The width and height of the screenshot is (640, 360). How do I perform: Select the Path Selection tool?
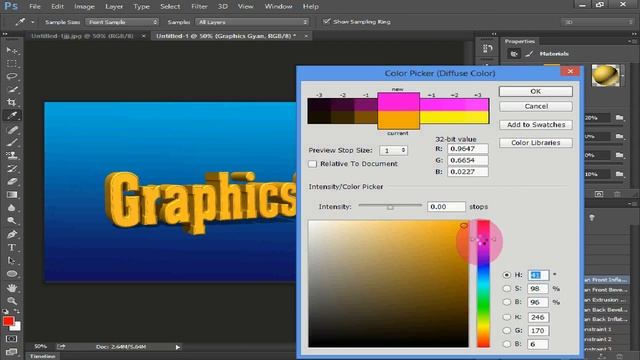pos(11,260)
